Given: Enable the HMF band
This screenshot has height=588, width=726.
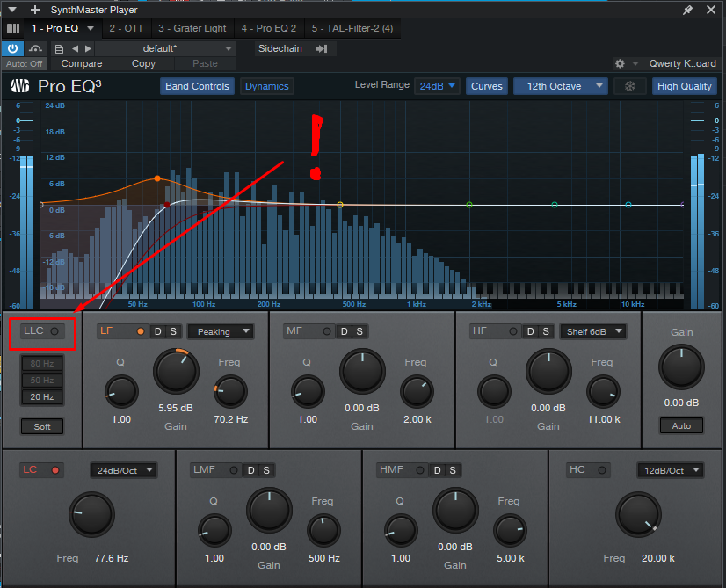Looking at the screenshot, I should pyautogui.click(x=420, y=470).
